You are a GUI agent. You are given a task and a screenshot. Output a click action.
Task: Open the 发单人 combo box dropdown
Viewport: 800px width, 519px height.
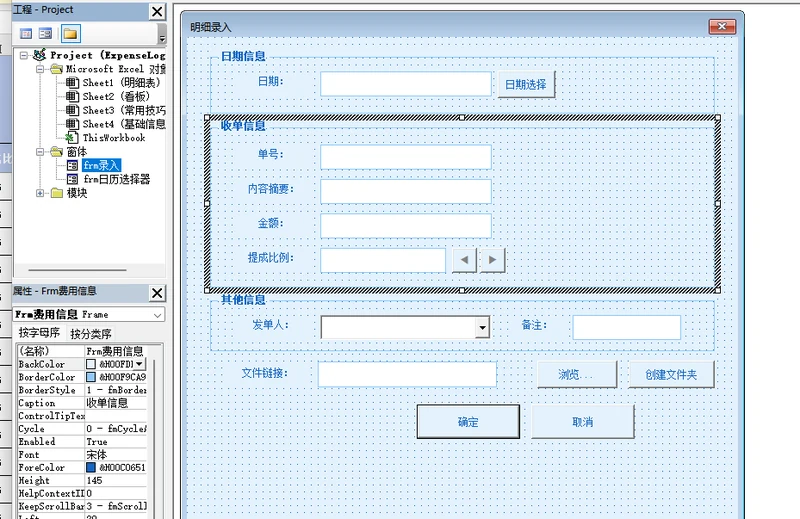coord(482,328)
